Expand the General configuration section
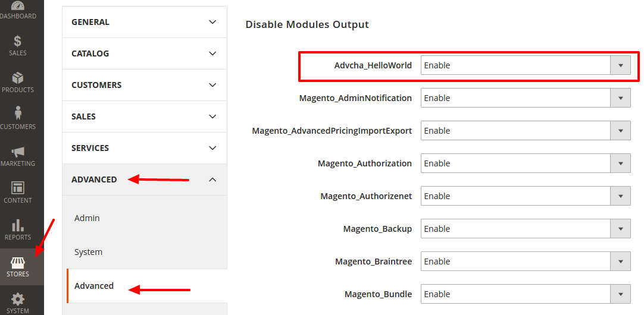Image resolution: width=644 pixels, height=315 pixels. tap(144, 22)
